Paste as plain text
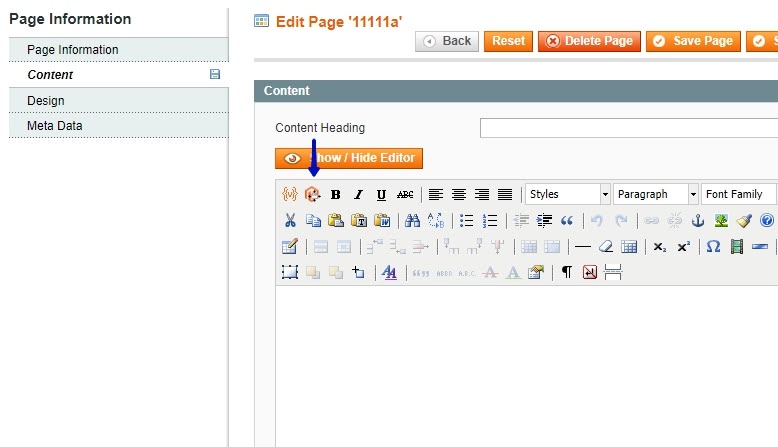Screen dimensions: 778x447 click(359, 220)
